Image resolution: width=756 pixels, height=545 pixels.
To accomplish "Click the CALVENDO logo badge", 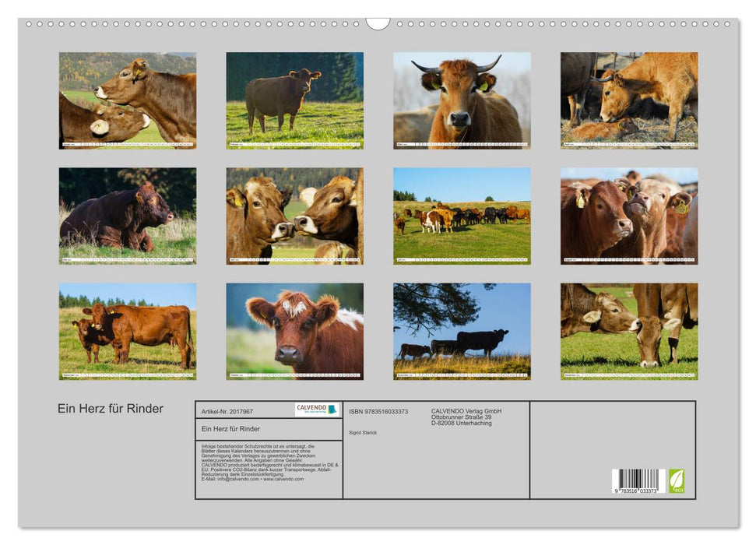I will pos(317,410).
